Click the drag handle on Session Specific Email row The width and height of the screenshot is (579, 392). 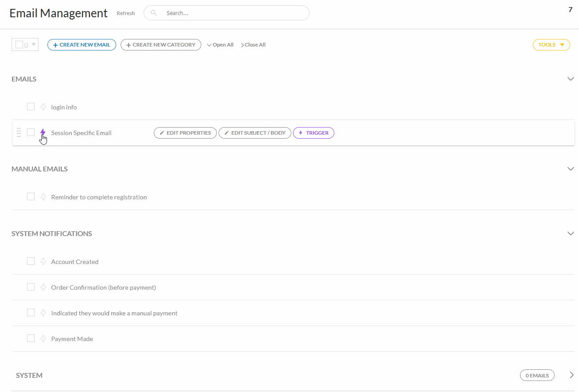tap(19, 132)
